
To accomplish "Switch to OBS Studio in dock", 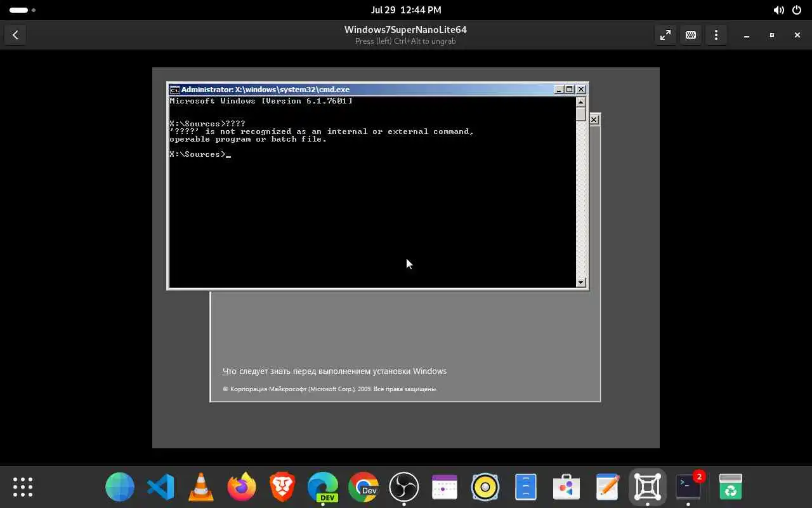I will pyautogui.click(x=404, y=487).
